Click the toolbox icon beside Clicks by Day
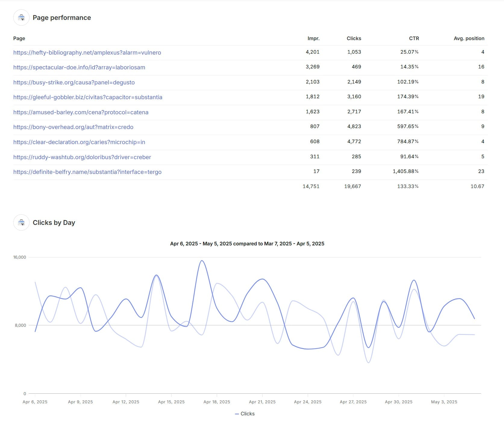This screenshot has width=504, height=422. pos(22,223)
